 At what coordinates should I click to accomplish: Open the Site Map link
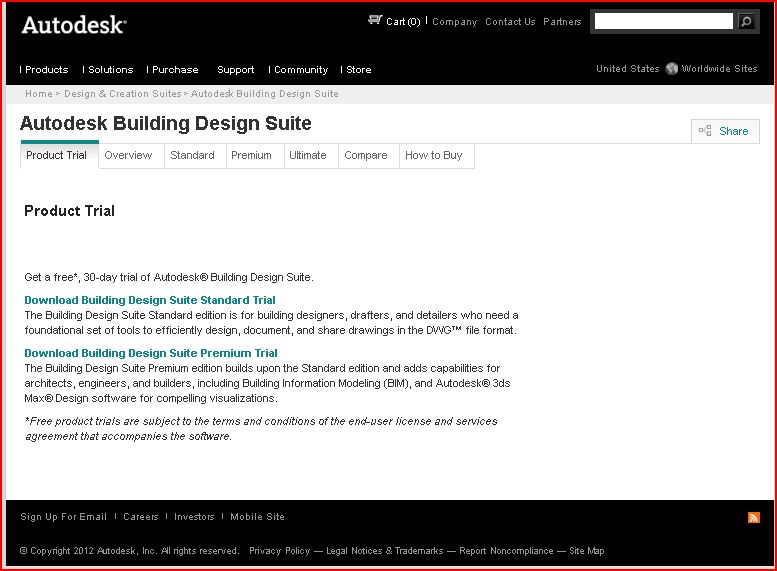click(587, 551)
